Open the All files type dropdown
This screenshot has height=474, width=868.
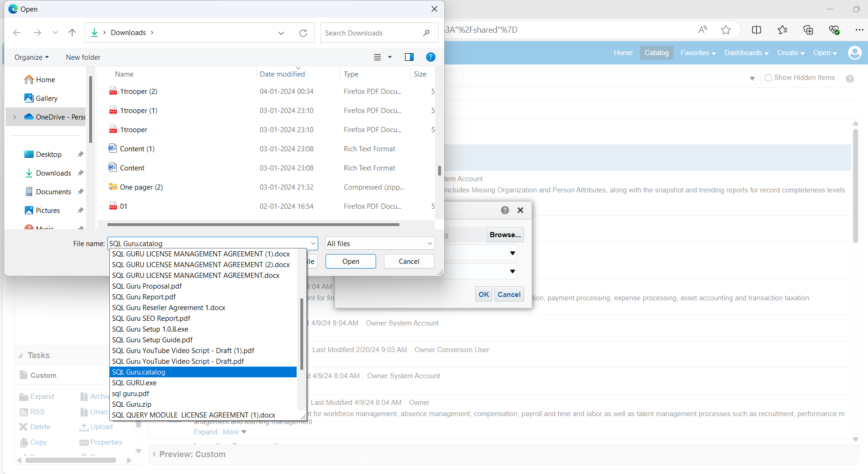[380, 244]
